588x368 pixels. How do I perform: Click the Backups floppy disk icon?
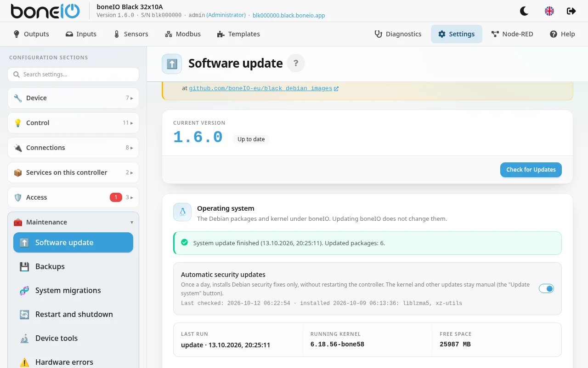point(24,267)
